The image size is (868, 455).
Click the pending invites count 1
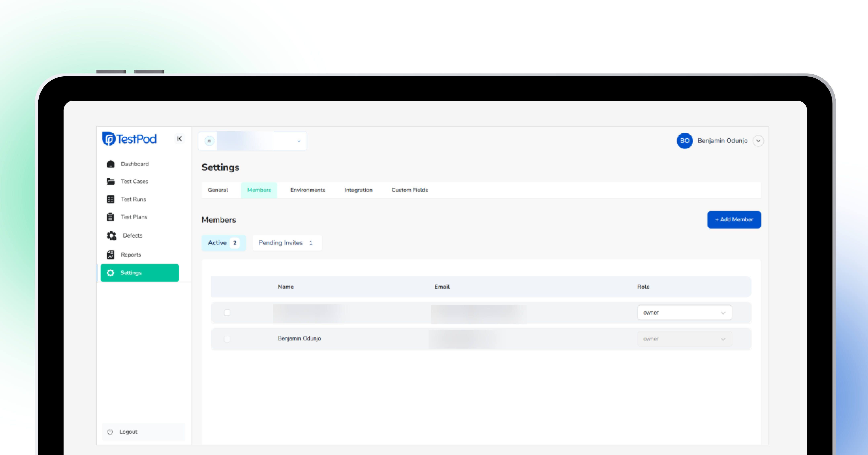311,243
